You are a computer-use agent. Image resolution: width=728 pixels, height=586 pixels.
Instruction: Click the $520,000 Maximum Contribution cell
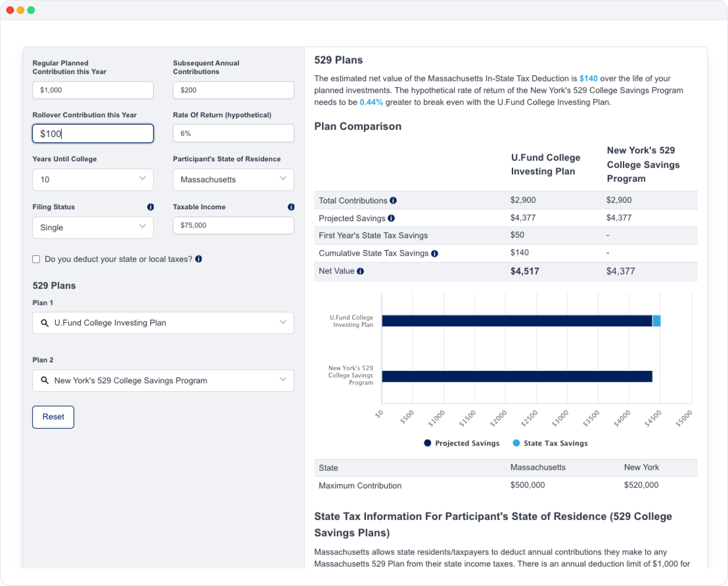pyautogui.click(x=641, y=485)
